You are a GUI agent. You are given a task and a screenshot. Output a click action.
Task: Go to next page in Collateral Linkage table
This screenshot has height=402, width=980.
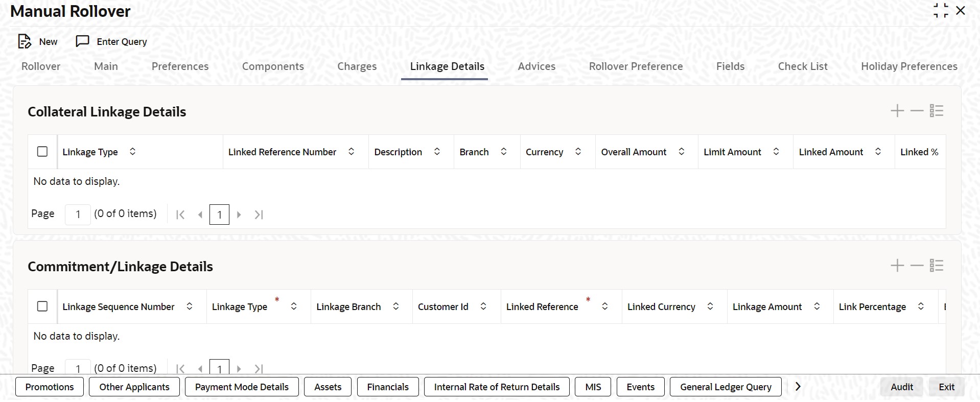(239, 215)
